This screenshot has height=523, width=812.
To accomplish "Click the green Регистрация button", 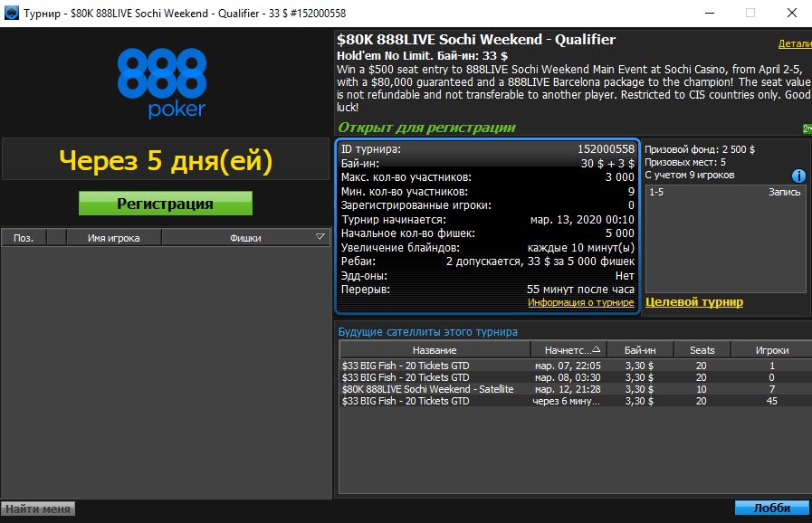I will [165, 204].
